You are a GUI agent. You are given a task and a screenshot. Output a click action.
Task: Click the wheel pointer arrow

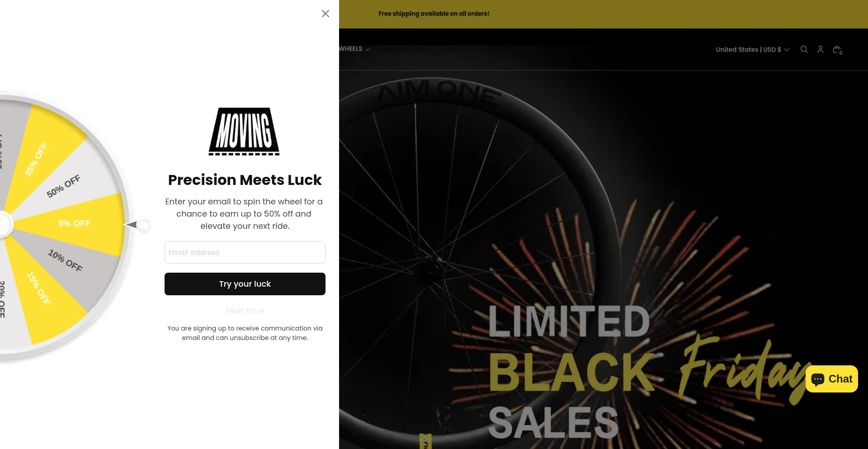tap(131, 224)
